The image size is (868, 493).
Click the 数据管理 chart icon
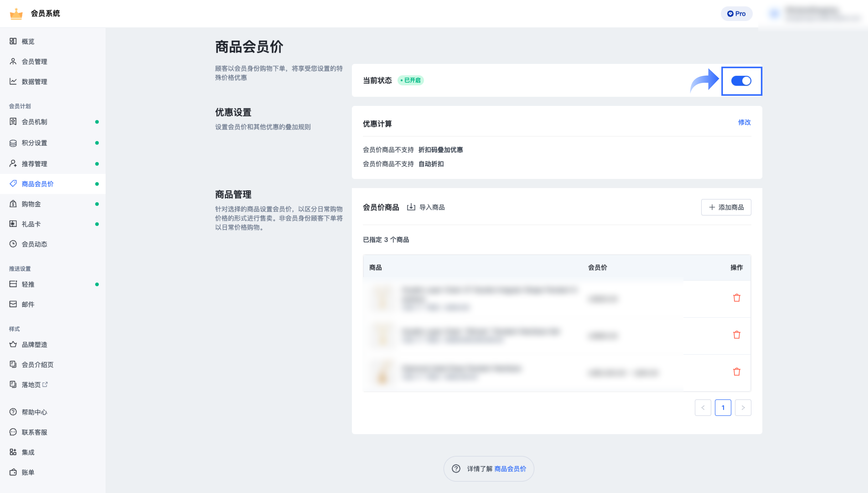tap(13, 81)
